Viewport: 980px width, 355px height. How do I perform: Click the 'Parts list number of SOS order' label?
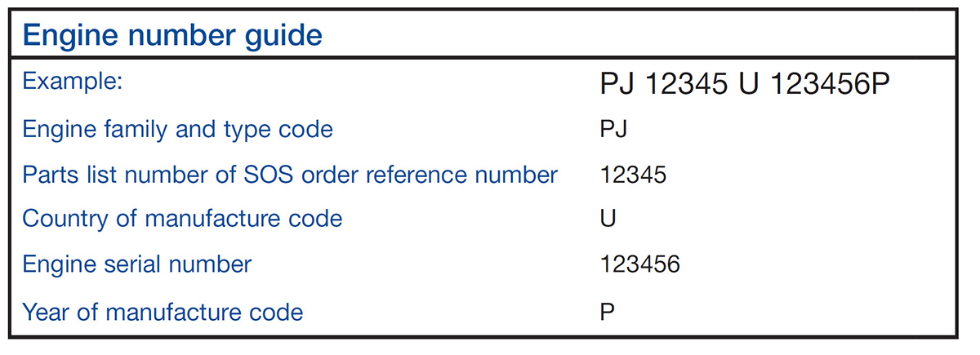tap(290, 174)
